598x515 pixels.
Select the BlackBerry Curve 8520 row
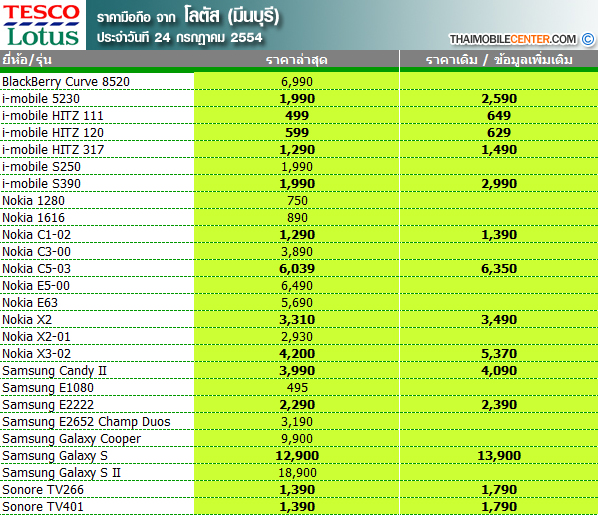tap(299, 82)
